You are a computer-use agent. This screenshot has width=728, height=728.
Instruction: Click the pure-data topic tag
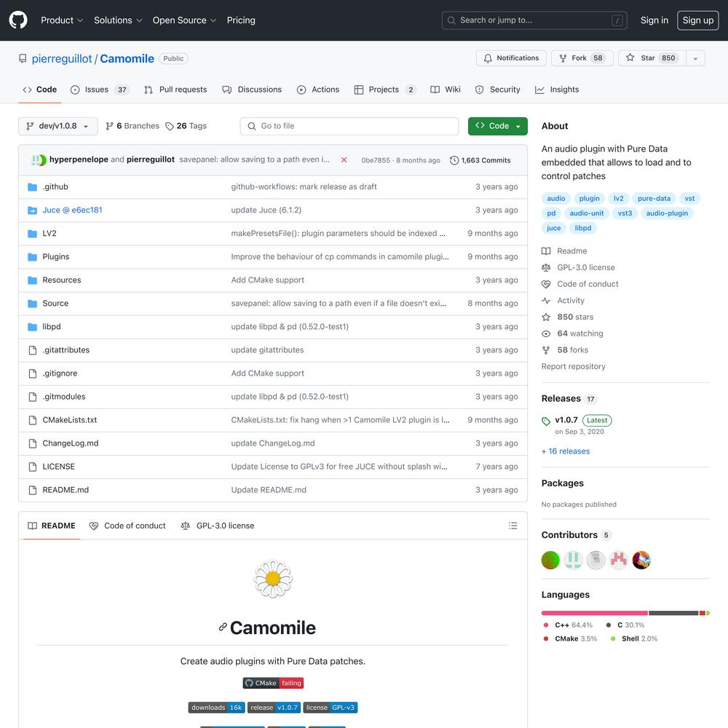(x=654, y=198)
